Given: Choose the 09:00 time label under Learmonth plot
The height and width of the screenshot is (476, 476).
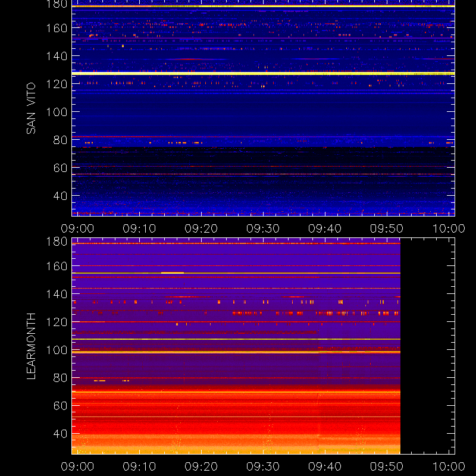Looking at the screenshot, I should (77, 466).
